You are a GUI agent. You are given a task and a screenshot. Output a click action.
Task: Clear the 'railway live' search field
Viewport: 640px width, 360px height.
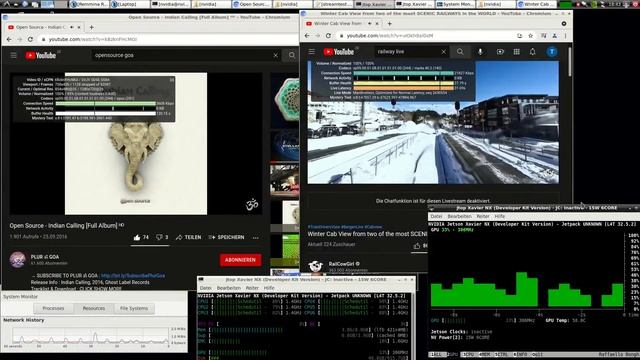pyautogui.click(x=444, y=52)
